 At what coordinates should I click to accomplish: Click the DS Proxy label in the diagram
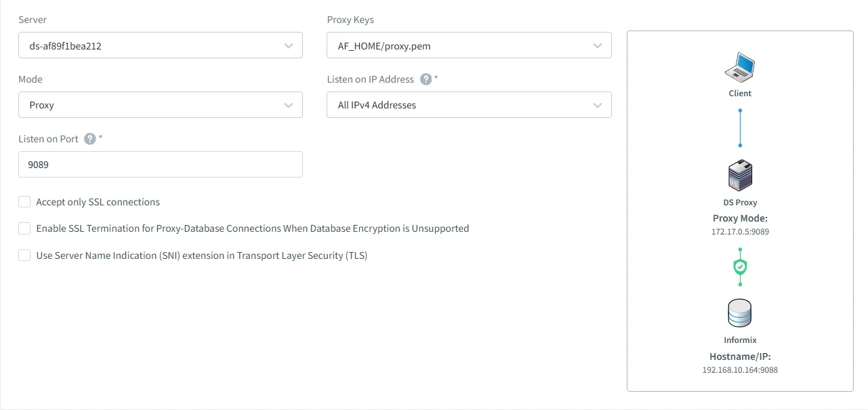(739, 202)
